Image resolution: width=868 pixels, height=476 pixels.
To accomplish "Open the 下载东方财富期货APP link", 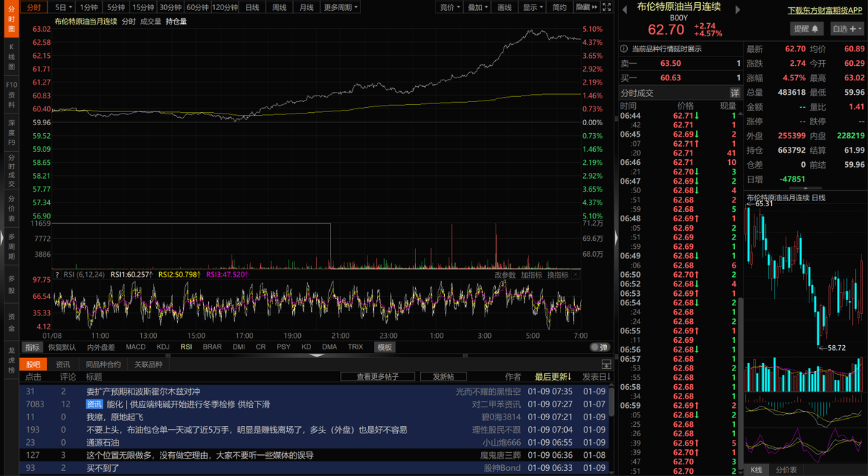I will pos(825,11).
